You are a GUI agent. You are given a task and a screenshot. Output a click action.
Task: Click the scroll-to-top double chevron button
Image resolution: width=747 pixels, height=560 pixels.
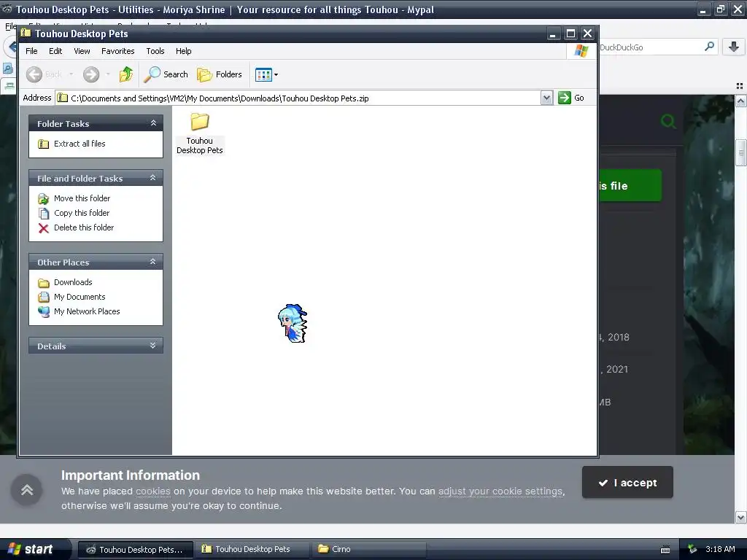(x=27, y=489)
